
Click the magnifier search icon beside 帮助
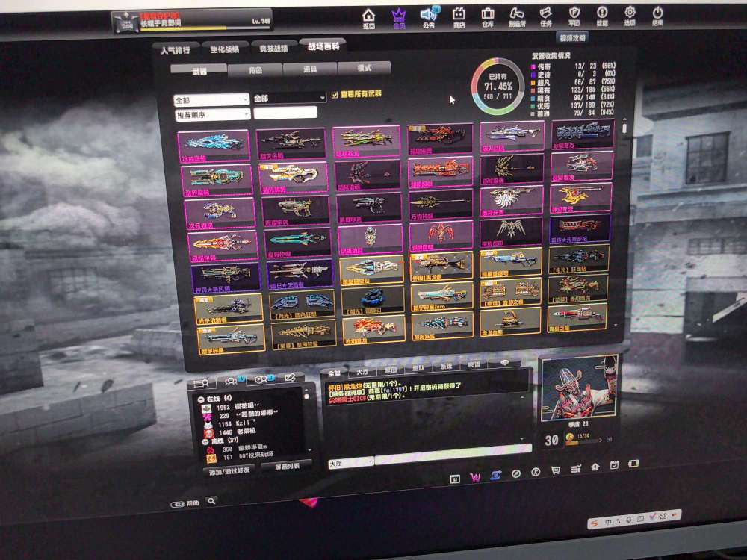(x=211, y=501)
